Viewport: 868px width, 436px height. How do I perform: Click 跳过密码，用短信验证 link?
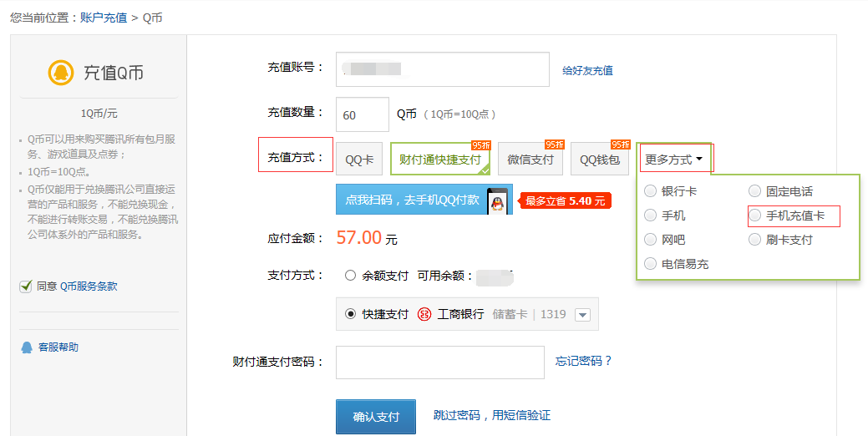click(x=491, y=415)
